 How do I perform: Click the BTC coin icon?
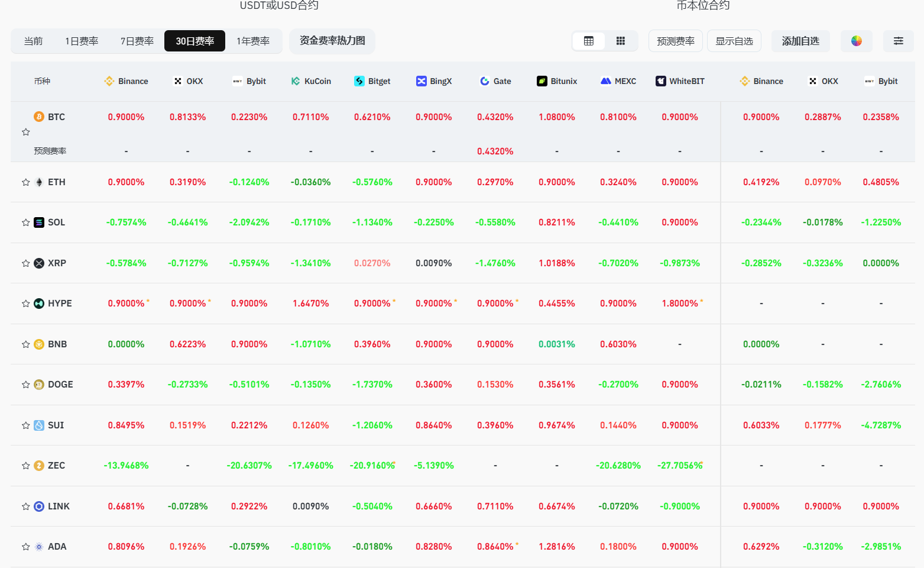point(39,117)
